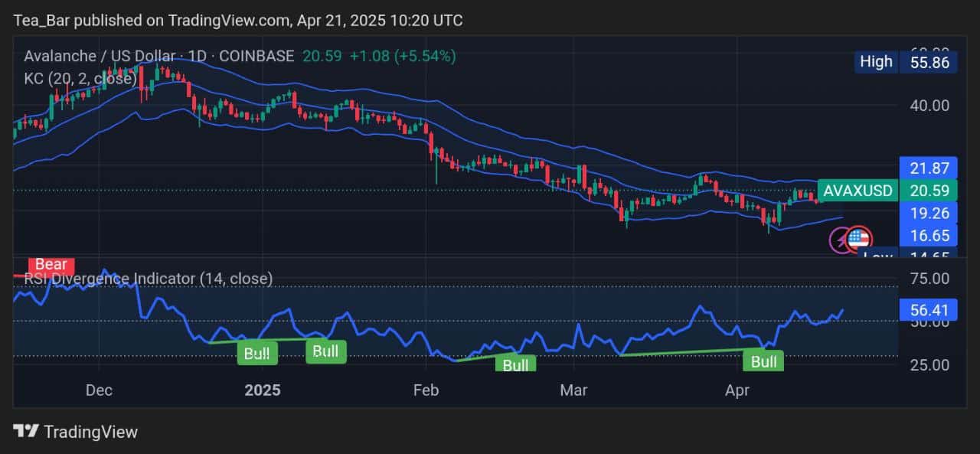Click the purple lightning bolt event icon
Viewport: 980px width, 454px height.
click(840, 240)
